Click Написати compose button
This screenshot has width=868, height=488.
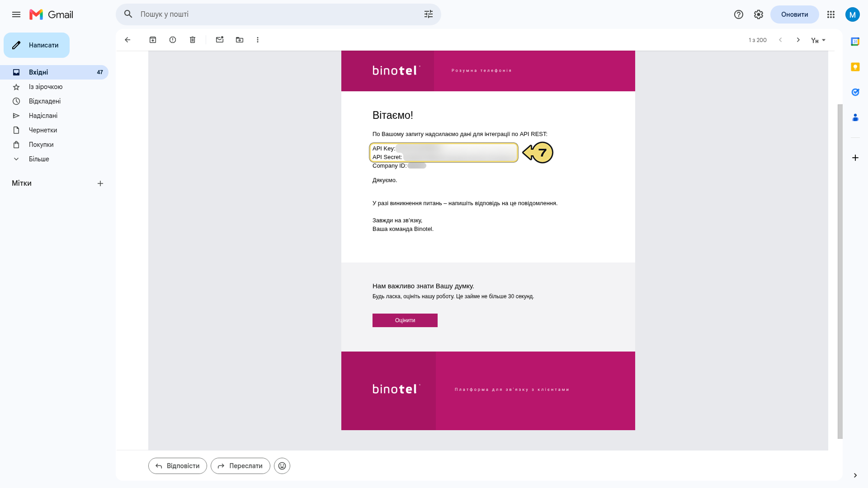(37, 45)
